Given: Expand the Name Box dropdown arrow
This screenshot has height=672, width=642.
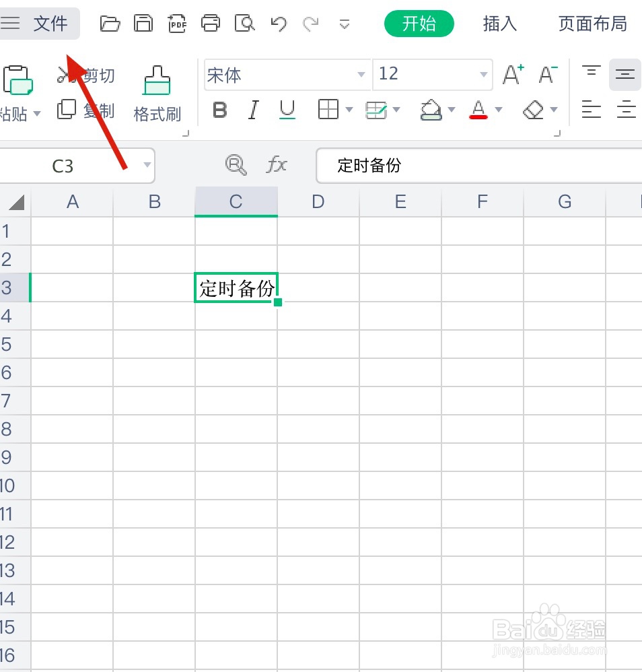Looking at the screenshot, I should 147,165.
